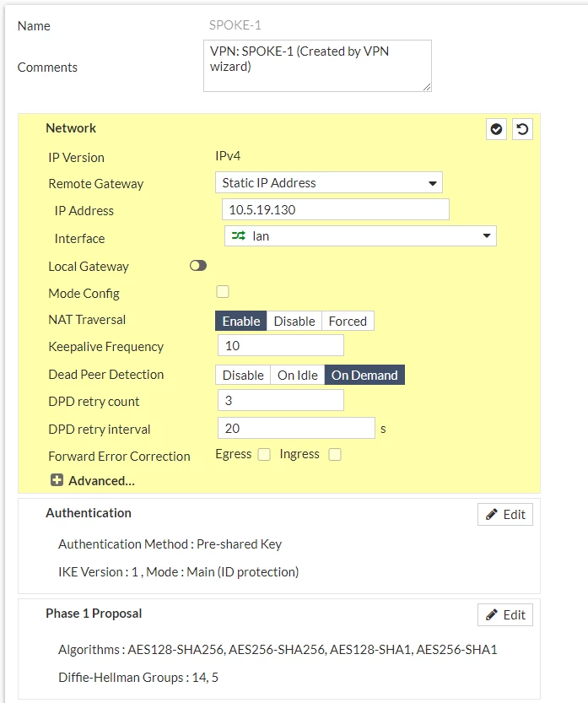Screen dimensions: 588x703
Task: Apply Network changes with the checkmark icon
Action: [496, 130]
